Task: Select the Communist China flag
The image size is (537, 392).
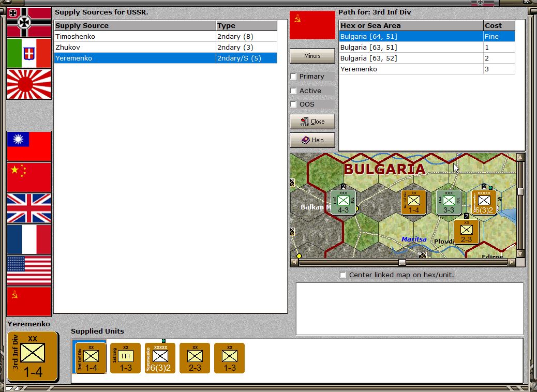Action: tap(29, 177)
